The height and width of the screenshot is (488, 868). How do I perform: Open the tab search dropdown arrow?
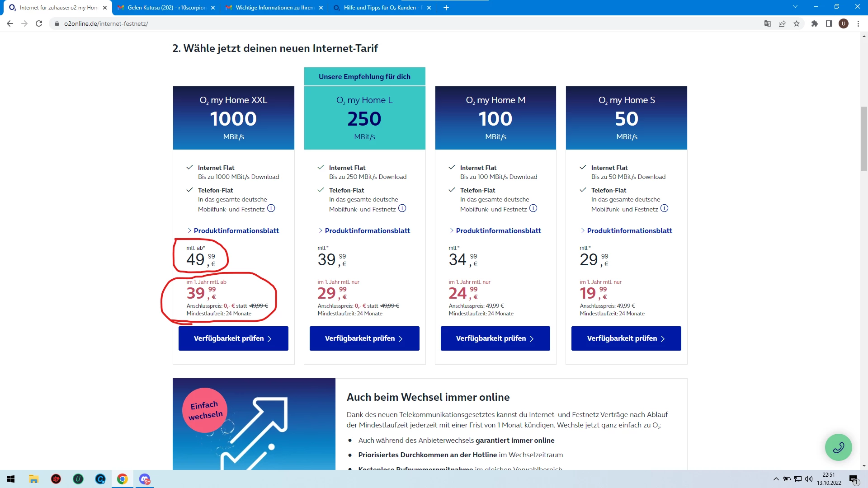click(x=795, y=7)
